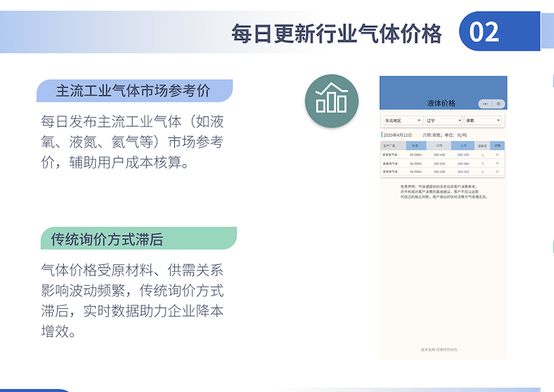This screenshot has height=392, width=554.
Task: Select the 生产厂家 column header
Action: [x=393, y=146]
